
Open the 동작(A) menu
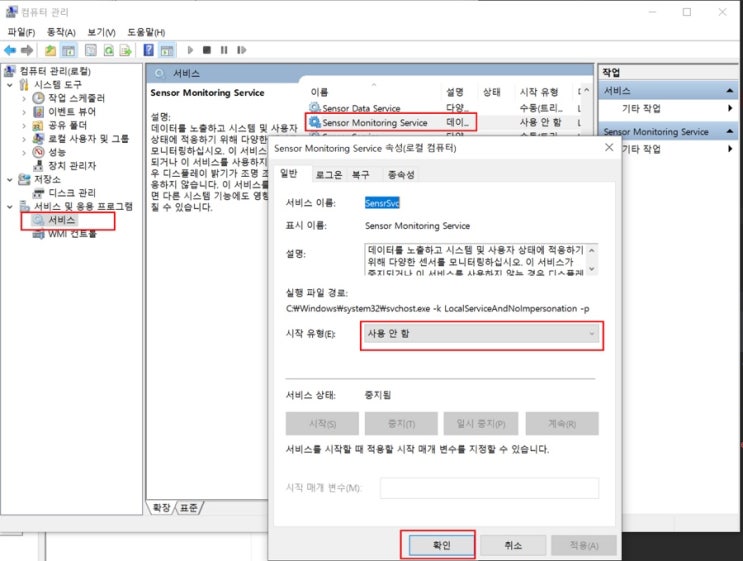pyautogui.click(x=61, y=32)
